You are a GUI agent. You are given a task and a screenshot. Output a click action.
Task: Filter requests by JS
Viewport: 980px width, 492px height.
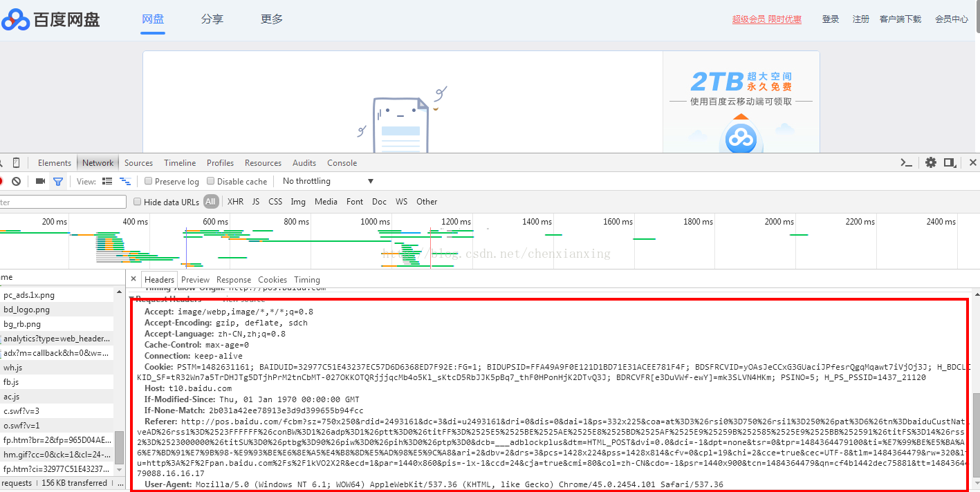(x=256, y=202)
